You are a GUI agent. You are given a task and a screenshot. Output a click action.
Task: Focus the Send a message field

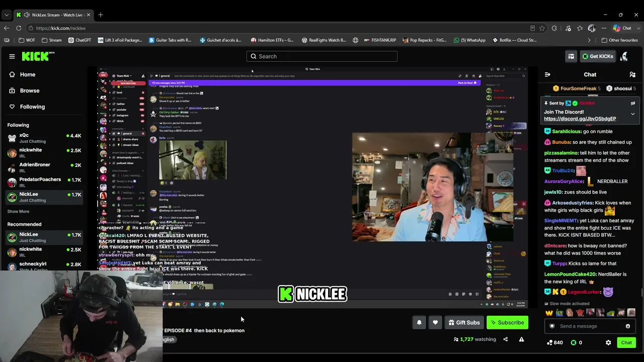pyautogui.click(x=590, y=326)
